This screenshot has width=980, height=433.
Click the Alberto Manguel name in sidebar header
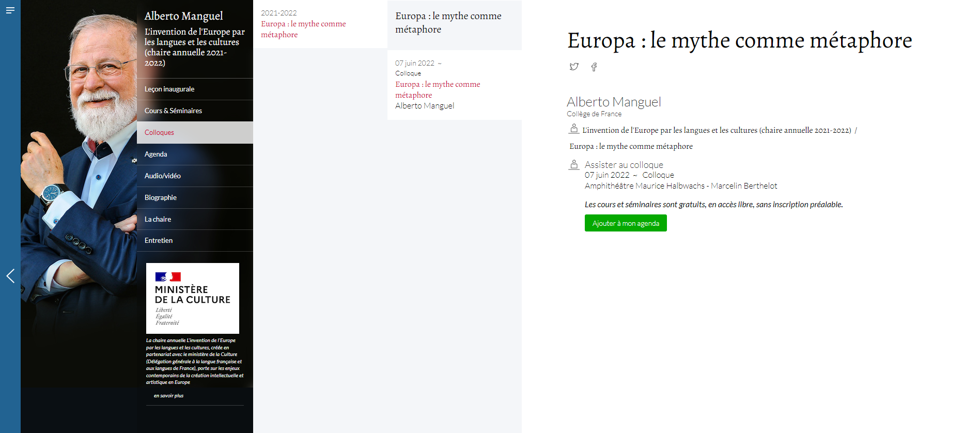(183, 16)
